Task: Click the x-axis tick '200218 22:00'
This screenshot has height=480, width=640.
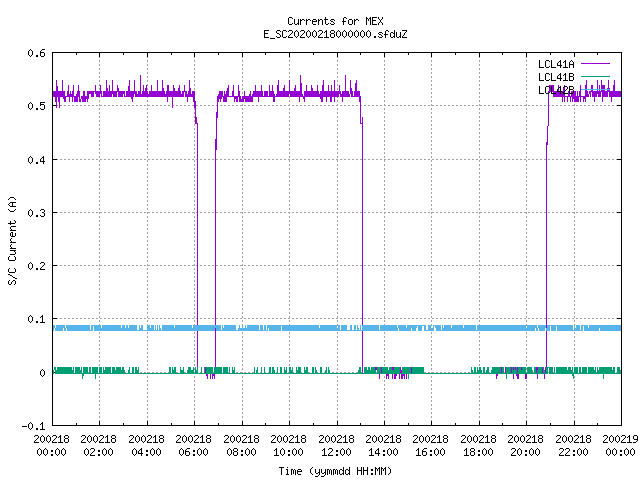Action: (x=573, y=445)
